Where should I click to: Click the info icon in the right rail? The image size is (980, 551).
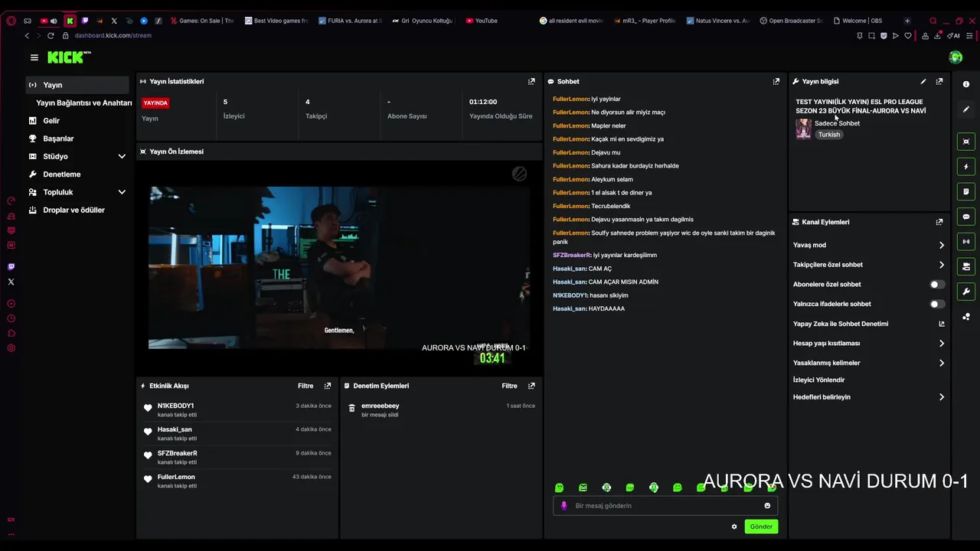(x=966, y=84)
